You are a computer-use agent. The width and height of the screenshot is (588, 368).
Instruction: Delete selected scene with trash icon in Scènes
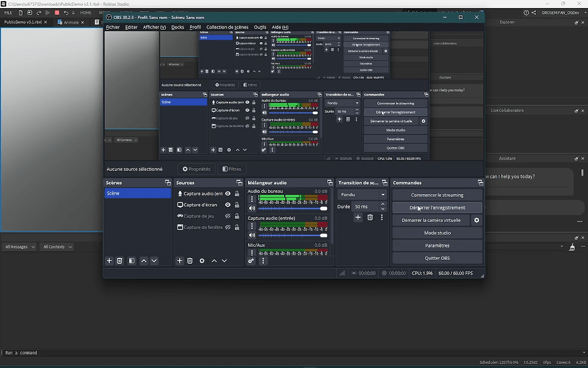tap(119, 260)
